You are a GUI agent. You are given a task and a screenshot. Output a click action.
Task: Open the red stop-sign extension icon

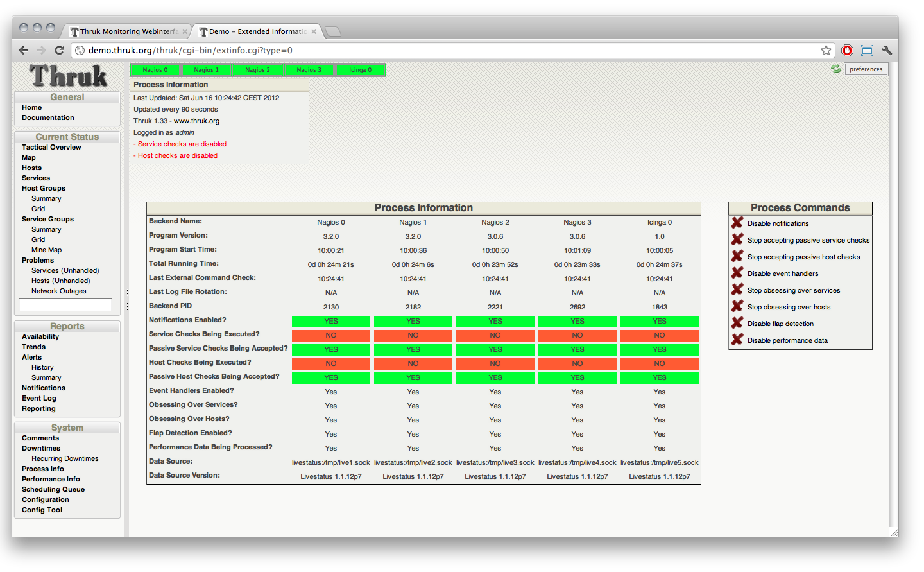click(847, 50)
